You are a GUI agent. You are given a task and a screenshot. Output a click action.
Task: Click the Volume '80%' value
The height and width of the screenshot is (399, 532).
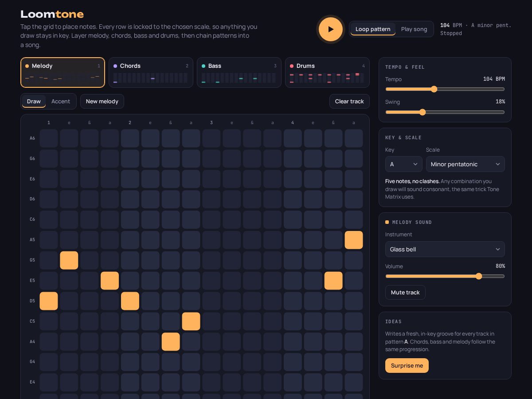(x=500, y=266)
